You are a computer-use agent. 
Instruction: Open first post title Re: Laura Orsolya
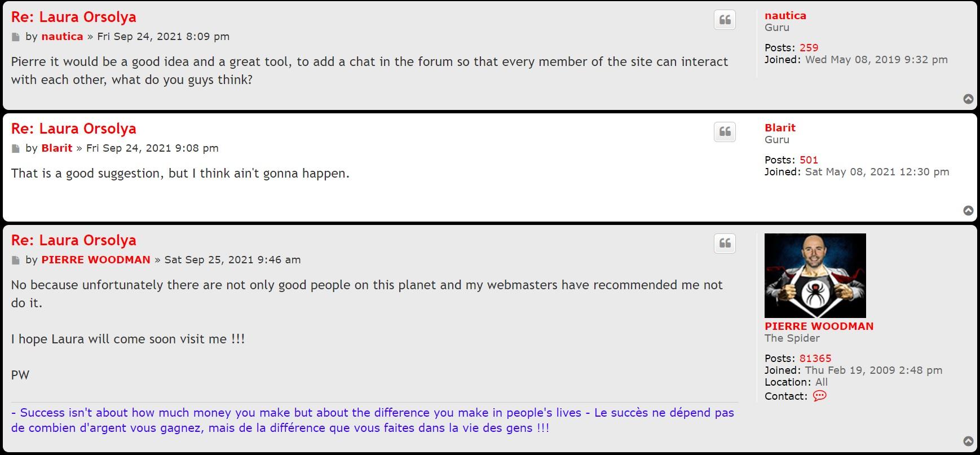coord(74,17)
